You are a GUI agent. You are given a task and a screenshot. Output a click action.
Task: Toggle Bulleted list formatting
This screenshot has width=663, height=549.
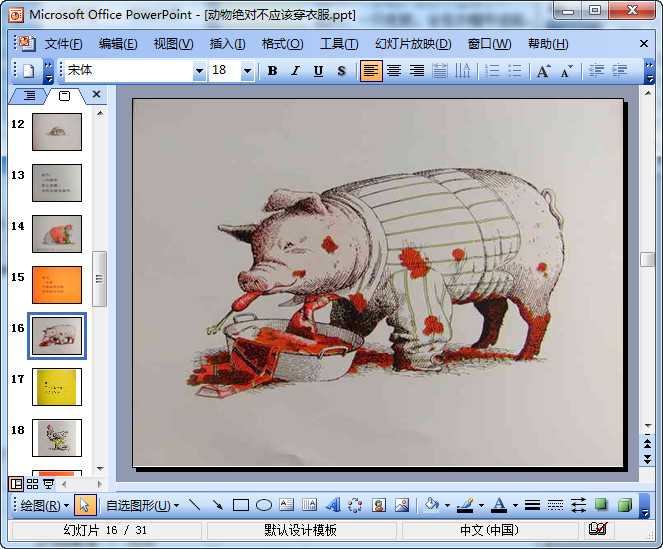click(515, 71)
